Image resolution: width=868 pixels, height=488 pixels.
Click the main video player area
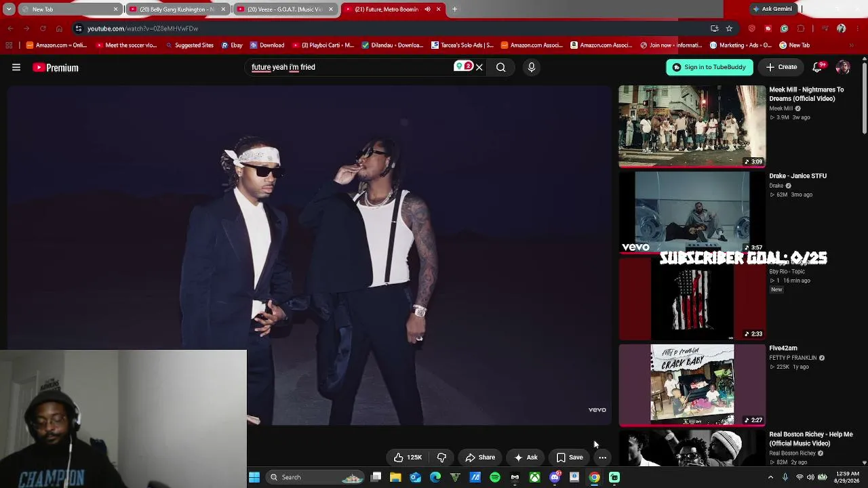(x=309, y=255)
